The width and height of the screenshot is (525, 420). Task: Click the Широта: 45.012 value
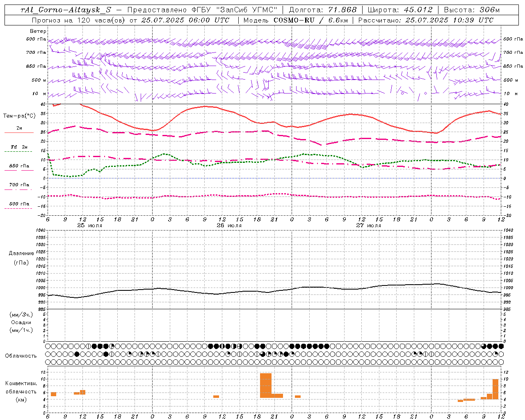400,10
